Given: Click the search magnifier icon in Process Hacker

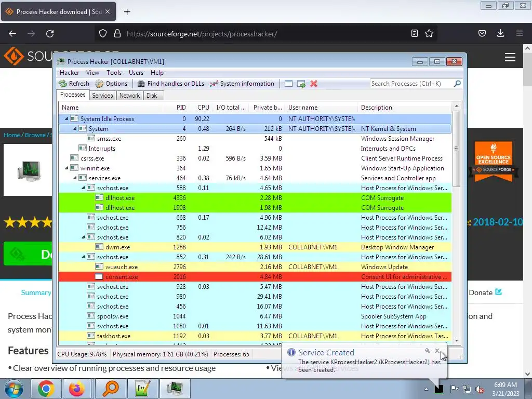Looking at the screenshot, I should (457, 84).
